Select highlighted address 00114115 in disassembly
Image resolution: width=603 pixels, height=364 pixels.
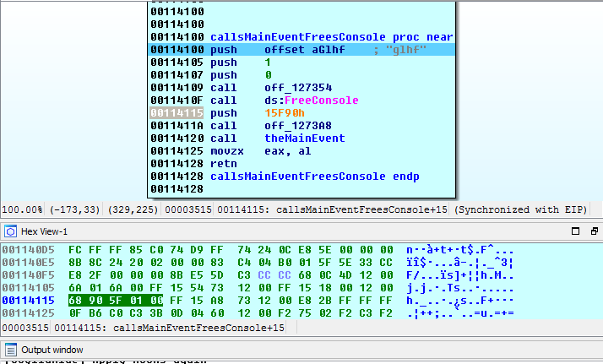coord(177,113)
